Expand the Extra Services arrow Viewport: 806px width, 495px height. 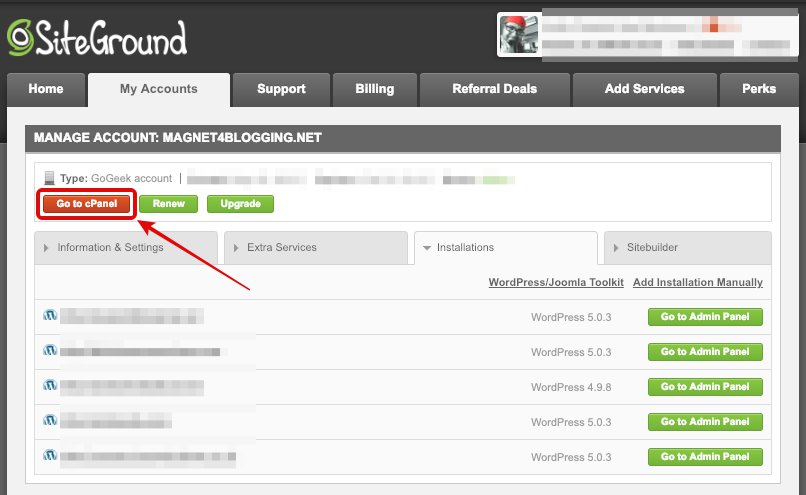point(236,248)
